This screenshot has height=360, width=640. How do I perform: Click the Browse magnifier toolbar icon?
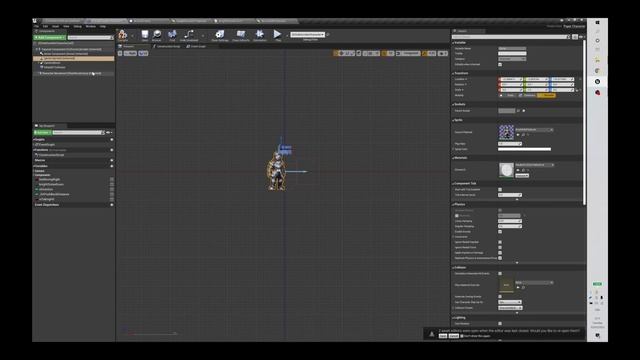[157, 36]
